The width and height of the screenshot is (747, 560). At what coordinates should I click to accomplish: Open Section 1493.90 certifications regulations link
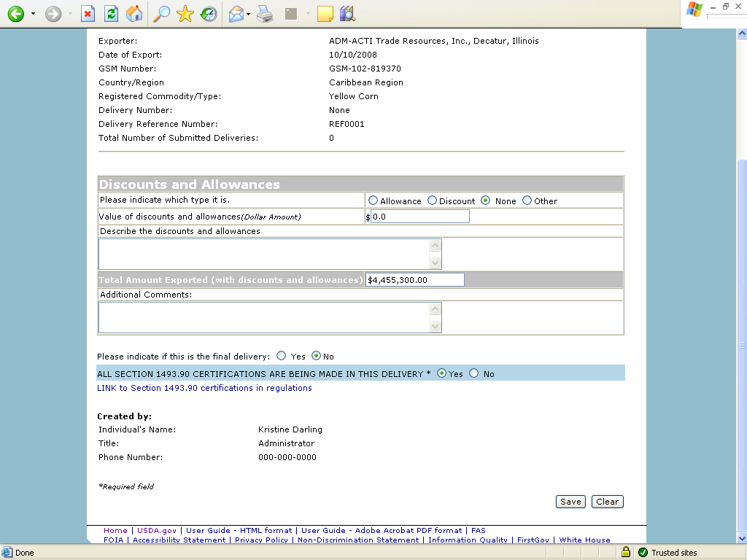204,388
